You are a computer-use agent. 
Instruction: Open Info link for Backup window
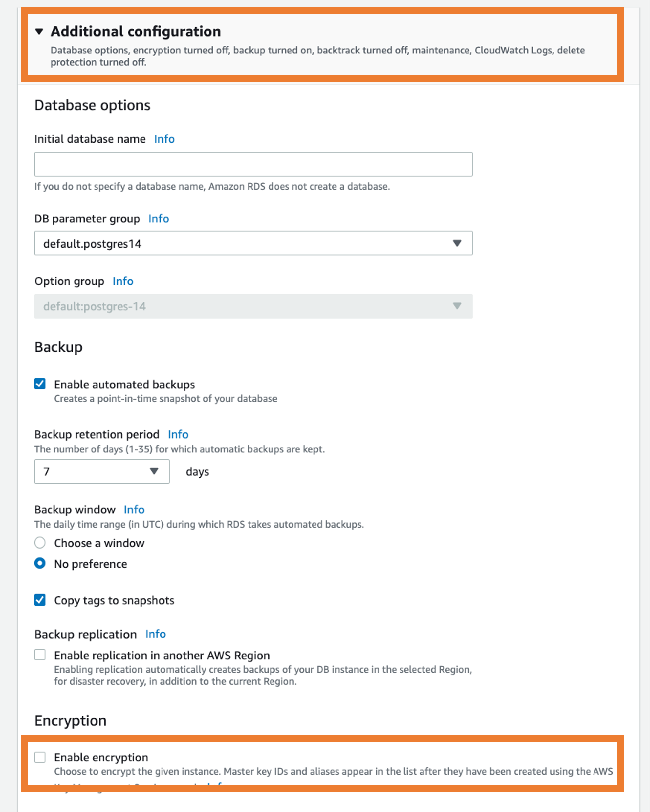(134, 510)
